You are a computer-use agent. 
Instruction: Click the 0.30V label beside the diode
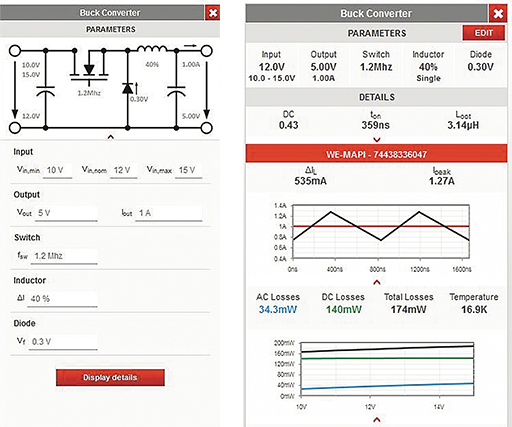coord(139,99)
